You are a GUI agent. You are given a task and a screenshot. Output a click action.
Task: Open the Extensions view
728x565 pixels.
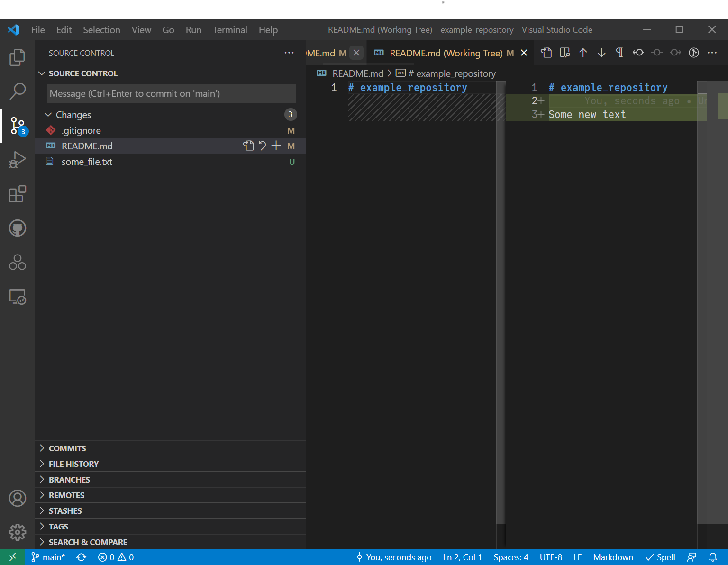coord(18,194)
